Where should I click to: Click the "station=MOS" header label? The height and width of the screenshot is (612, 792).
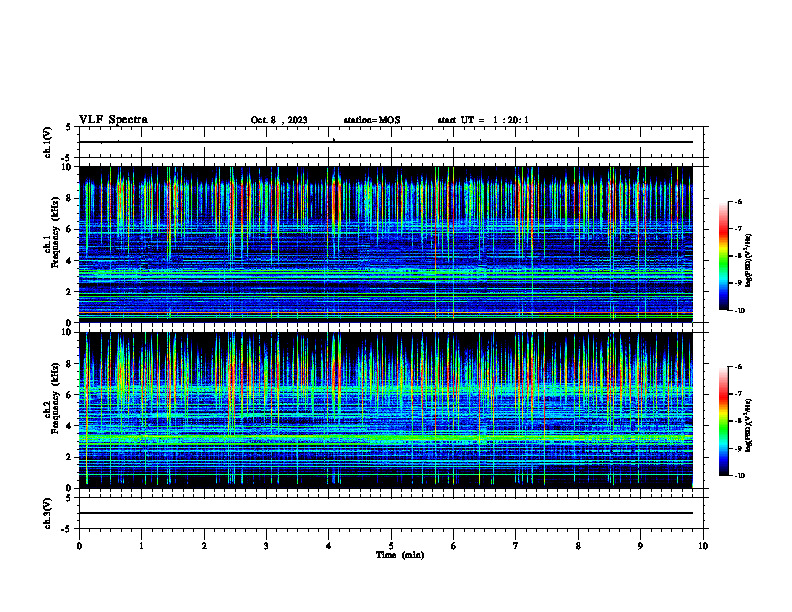(x=372, y=120)
